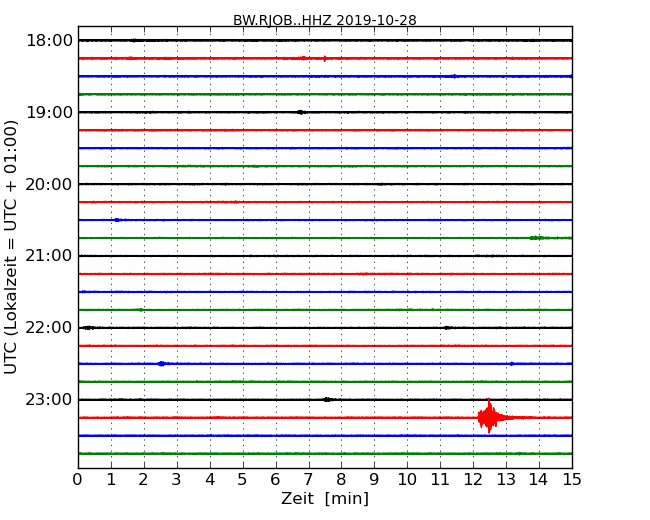The image size is (650, 520).
Task: Click the x-axis label Zeit [min]
Action: click(x=325, y=498)
